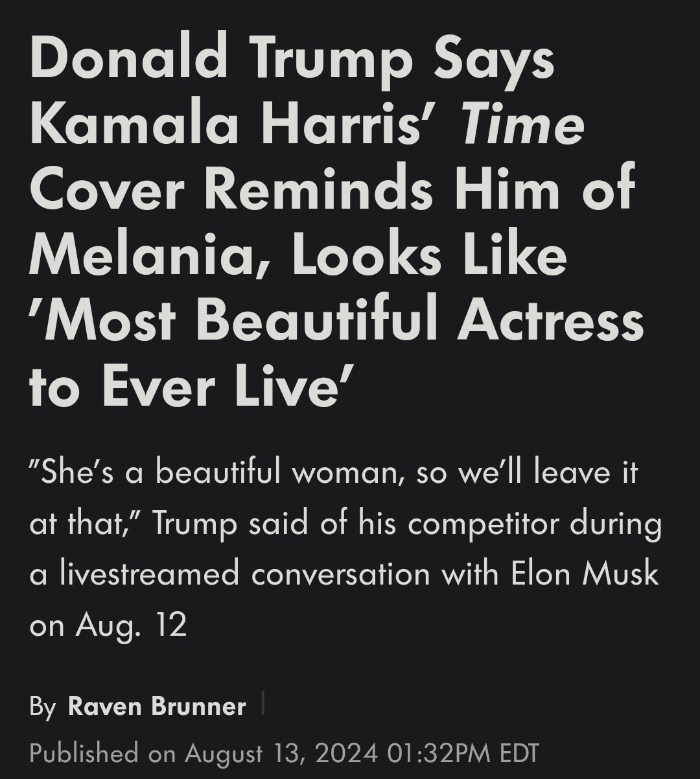Click 'to Ever Live' headline ending
Image resolution: width=700 pixels, height=779 pixels.
coord(191,388)
